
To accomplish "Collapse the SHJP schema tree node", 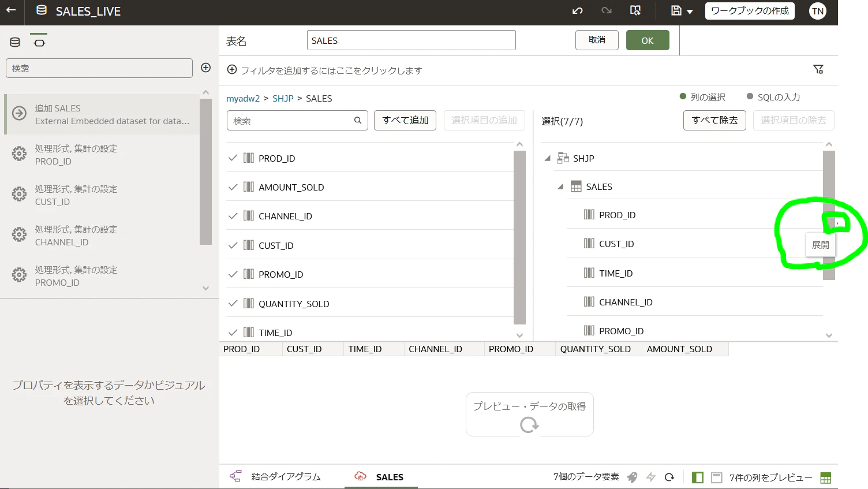I will [547, 158].
